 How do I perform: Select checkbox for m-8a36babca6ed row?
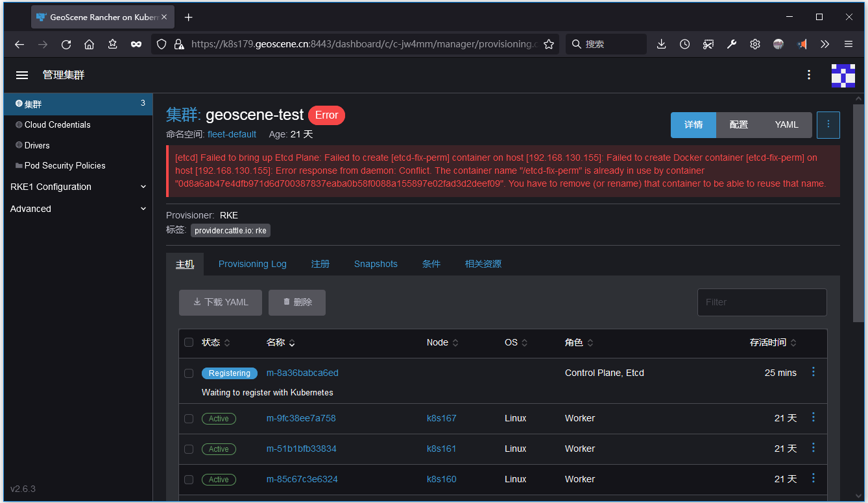pos(189,373)
